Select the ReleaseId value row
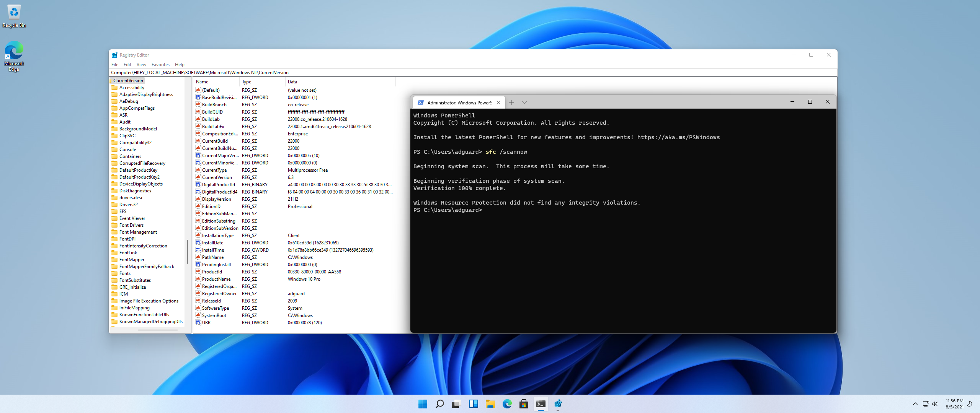 [294, 301]
